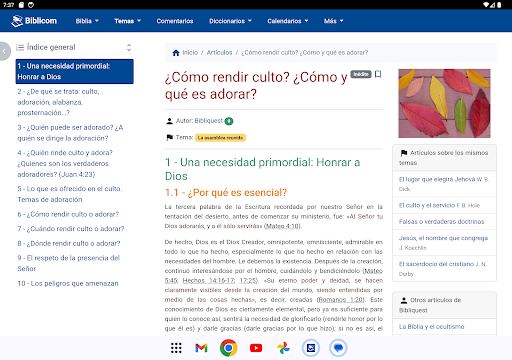The image size is (512, 360).
Task: Launch YouTube from the dock
Action: (x=256, y=348)
